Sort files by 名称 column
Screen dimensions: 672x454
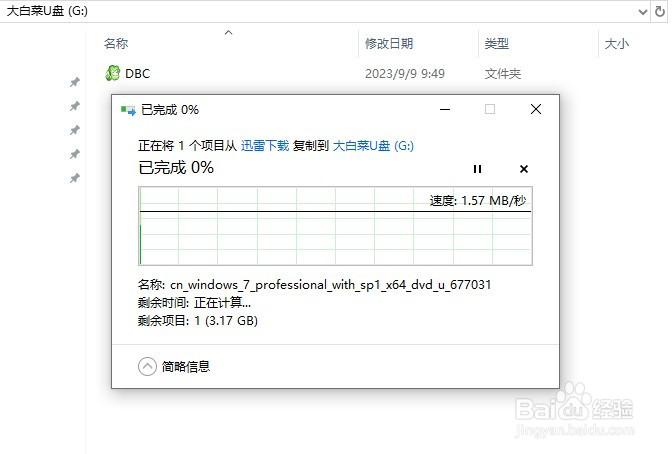116,43
